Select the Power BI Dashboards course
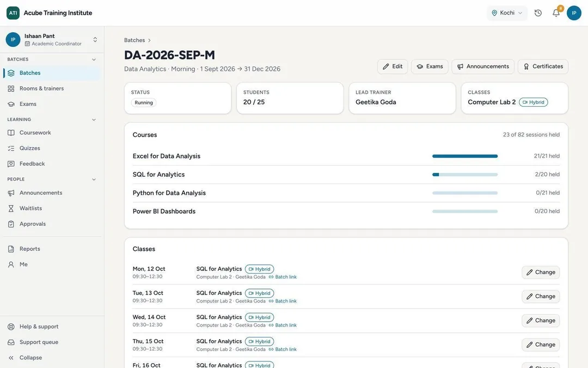Viewport: 588px width, 368px height. point(346,212)
